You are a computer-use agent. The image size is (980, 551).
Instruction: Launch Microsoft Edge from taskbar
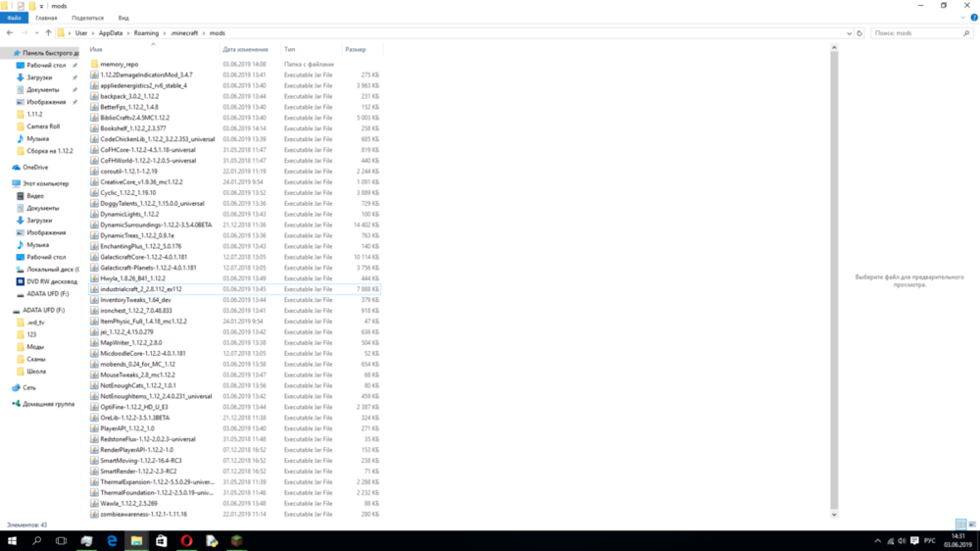click(112, 541)
